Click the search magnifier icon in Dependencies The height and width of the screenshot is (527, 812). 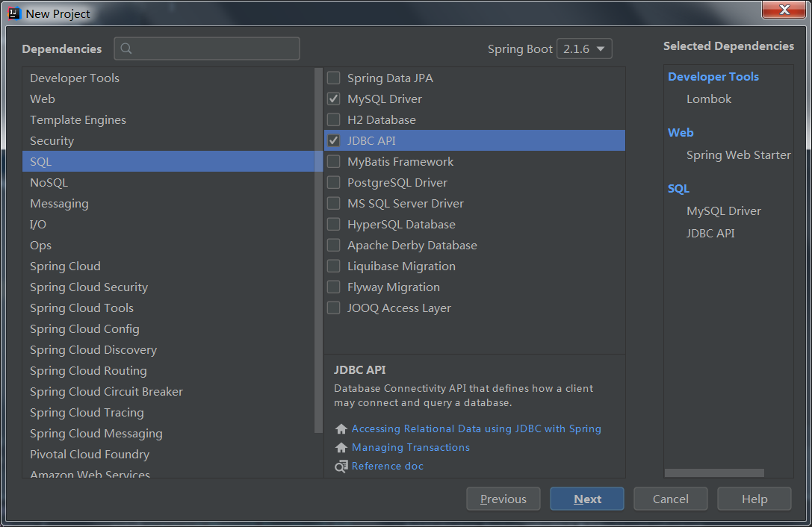pos(125,49)
